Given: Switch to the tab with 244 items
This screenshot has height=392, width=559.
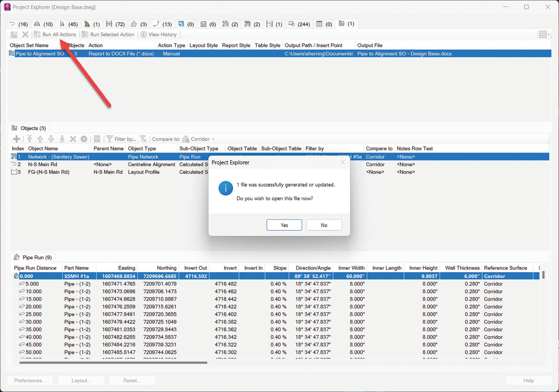Looking at the screenshot, I should (299, 24).
